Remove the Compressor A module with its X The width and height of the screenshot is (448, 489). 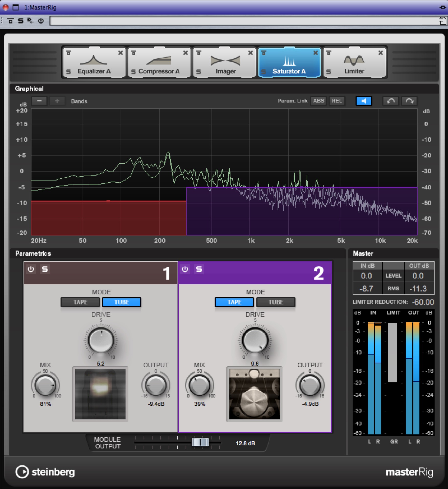185,53
